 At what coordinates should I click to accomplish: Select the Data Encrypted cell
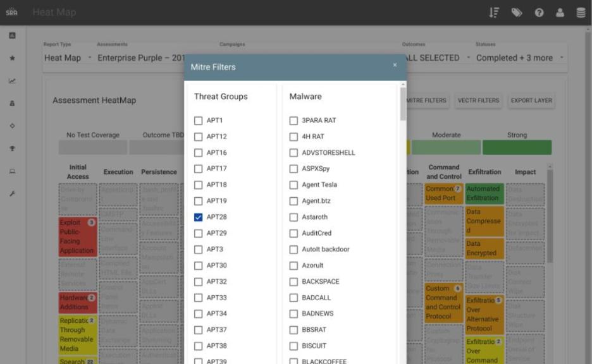tap(484, 248)
